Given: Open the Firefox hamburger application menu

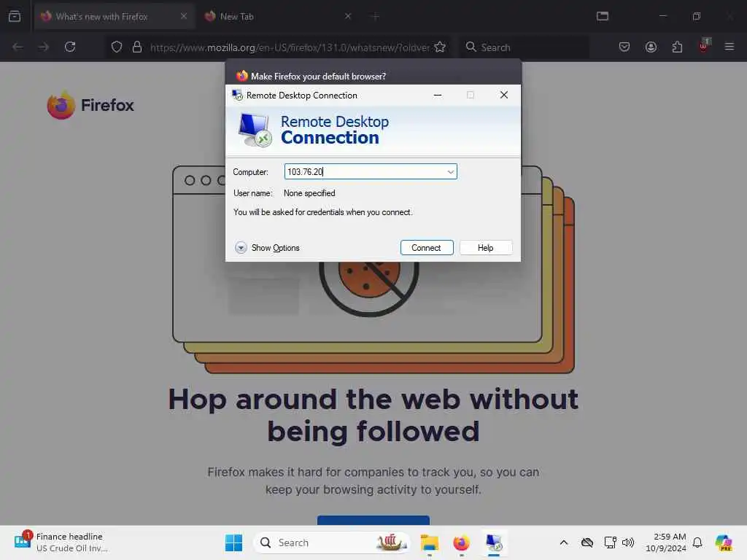Looking at the screenshot, I should [x=729, y=47].
